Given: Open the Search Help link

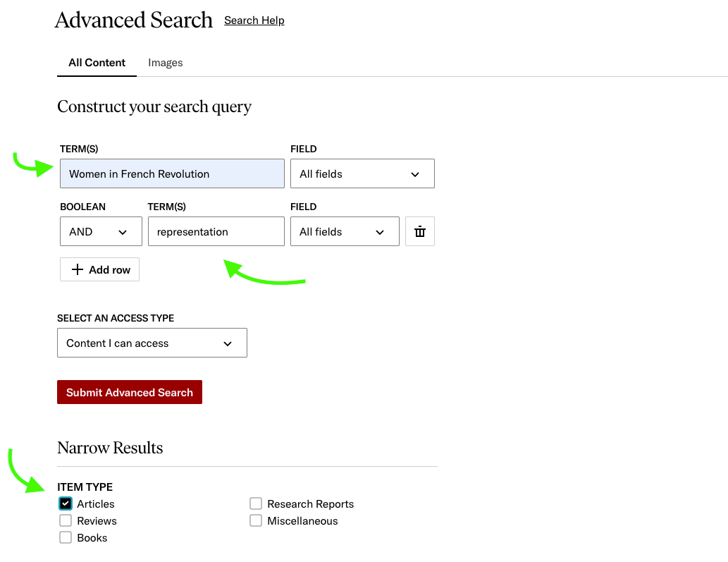Looking at the screenshot, I should pos(254,20).
